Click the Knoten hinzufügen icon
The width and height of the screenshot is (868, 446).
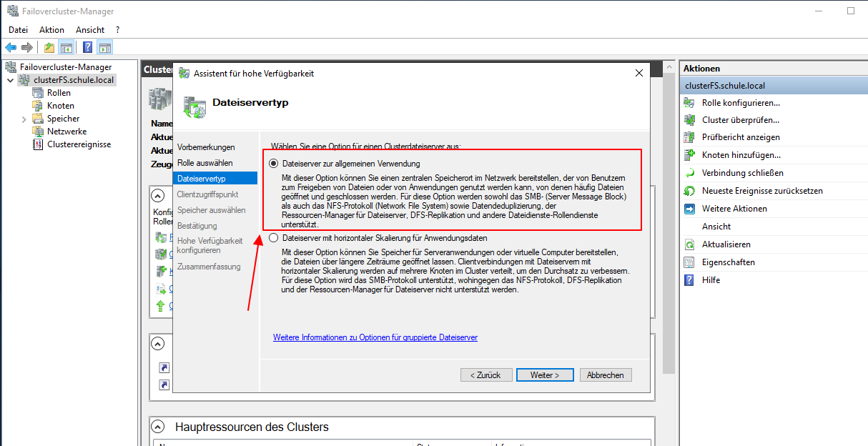click(x=690, y=155)
